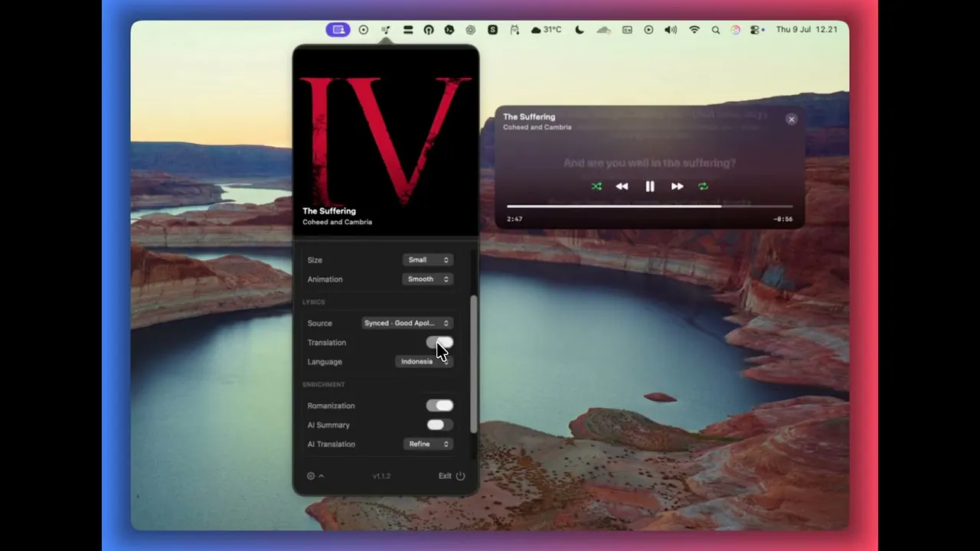Click the headphones menu bar icon

click(429, 30)
